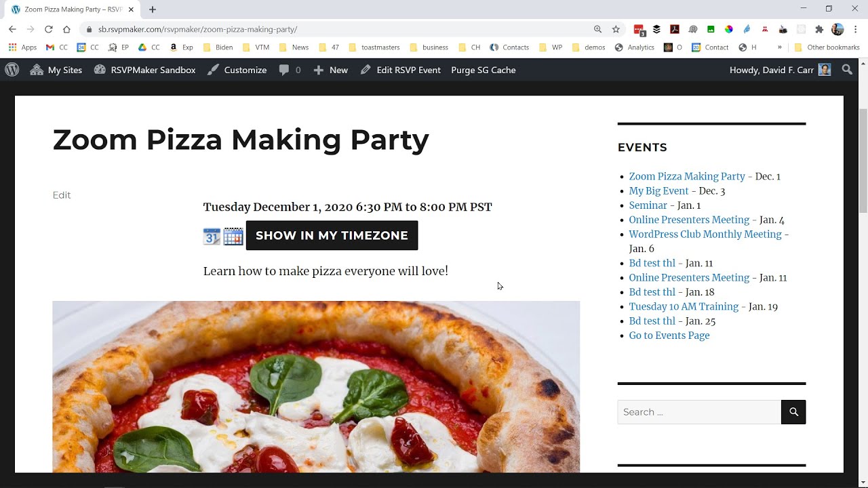Open the WordPress logo admin menu
Screen dimensions: 868x488
tap(12, 70)
